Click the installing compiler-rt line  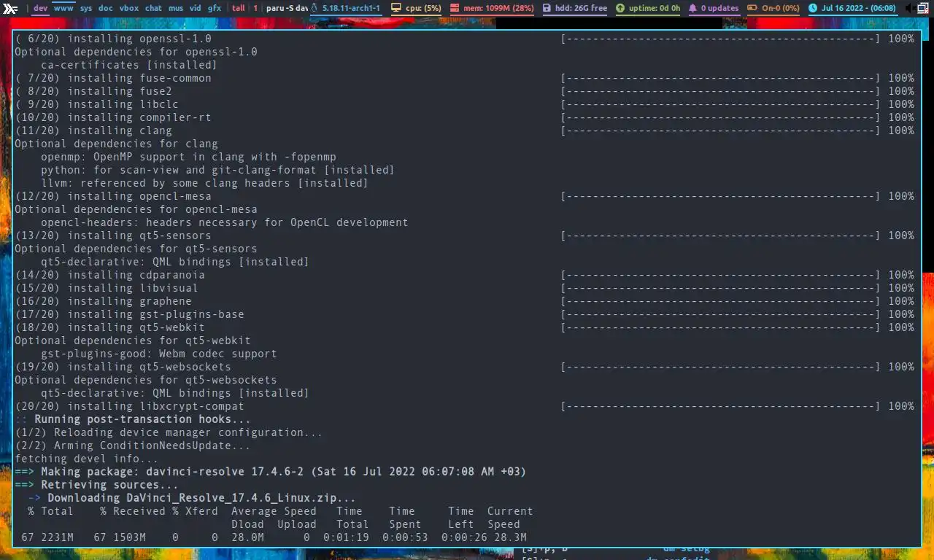(x=113, y=117)
